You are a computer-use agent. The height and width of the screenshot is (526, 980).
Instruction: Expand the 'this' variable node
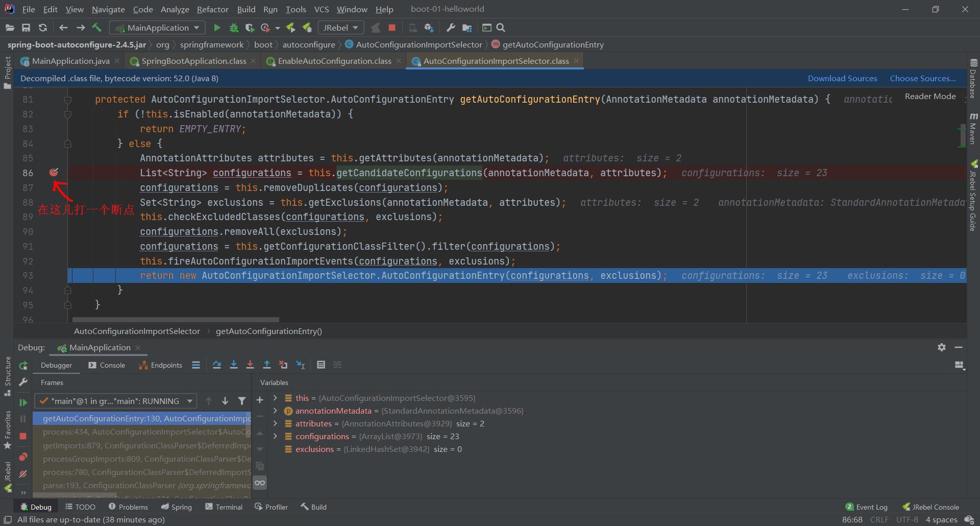click(275, 398)
